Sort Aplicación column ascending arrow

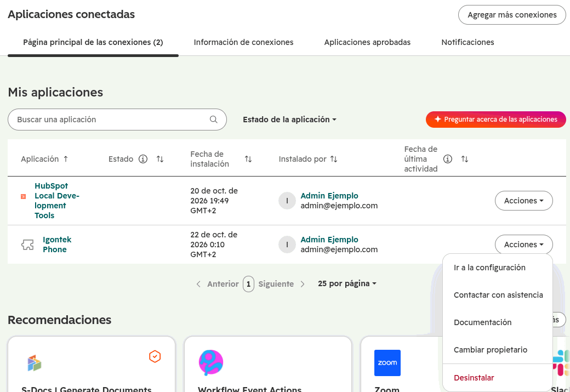point(66,159)
